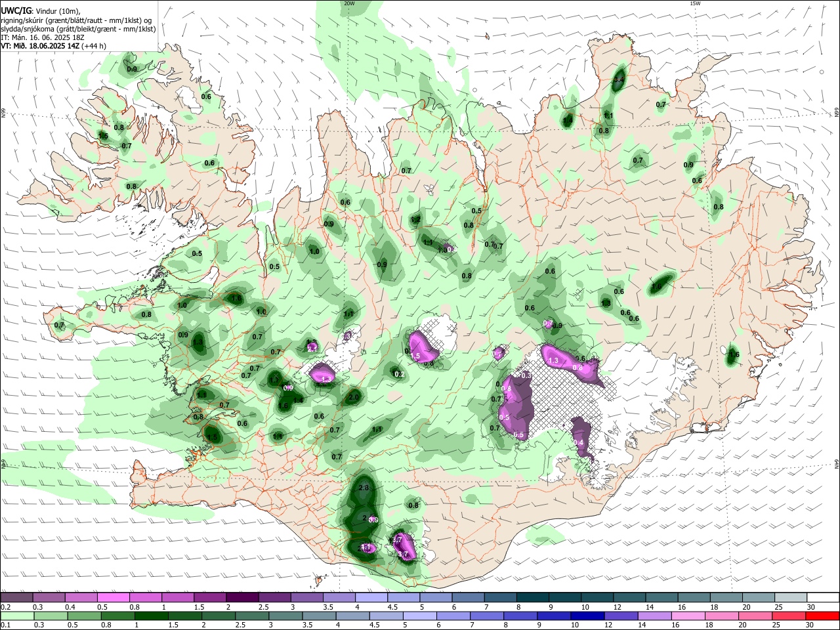Click the 'VT: Mið. 18.06.2025 14Z (+44 h)' line
The width and height of the screenshot is (840, 630).
coord(53,46)
